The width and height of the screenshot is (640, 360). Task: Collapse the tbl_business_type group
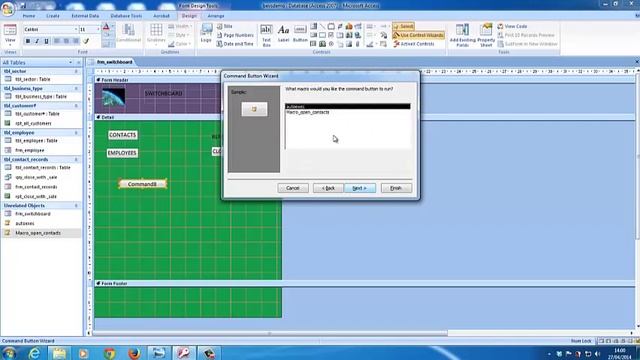[x=76, y=89]
